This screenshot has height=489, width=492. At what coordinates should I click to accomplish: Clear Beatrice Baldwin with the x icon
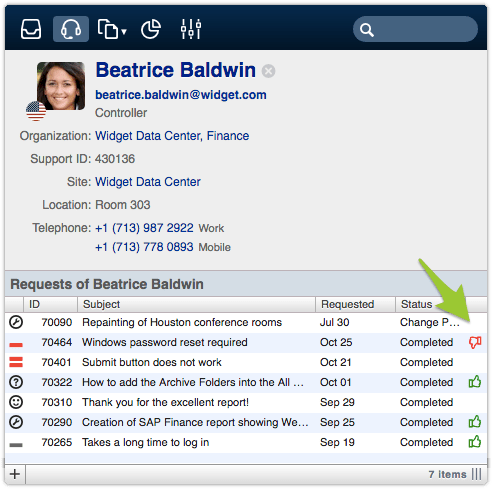point(268,71)
